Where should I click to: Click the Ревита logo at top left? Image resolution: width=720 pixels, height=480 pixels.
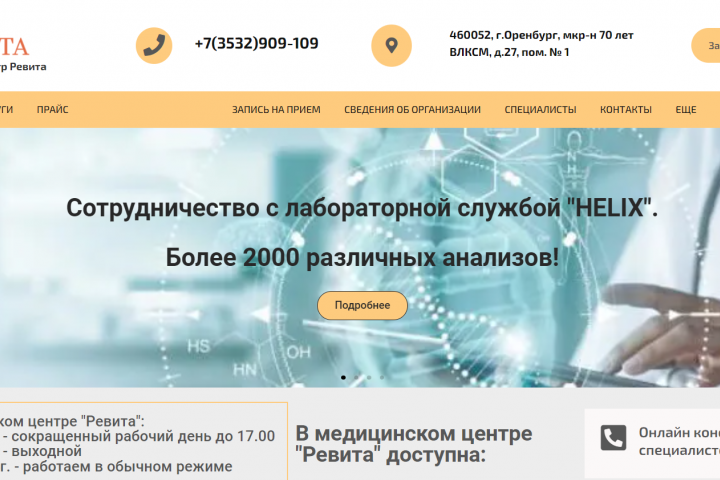click(x=21, y=54)
